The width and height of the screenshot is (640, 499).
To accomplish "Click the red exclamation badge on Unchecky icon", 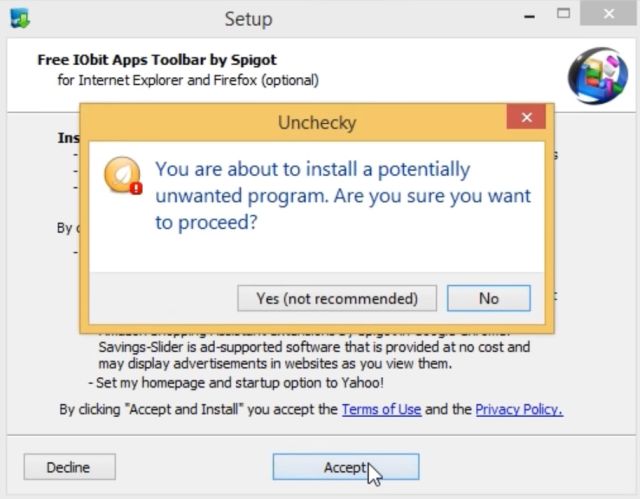I will [x=136, y=188].
